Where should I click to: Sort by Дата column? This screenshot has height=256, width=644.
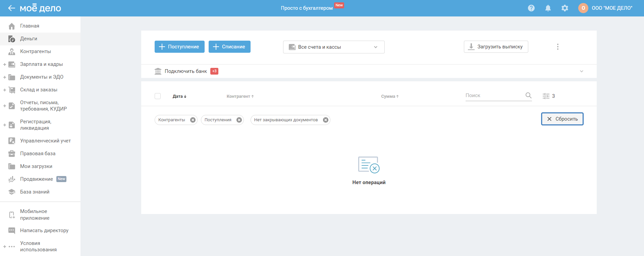[x=179, y=96]
